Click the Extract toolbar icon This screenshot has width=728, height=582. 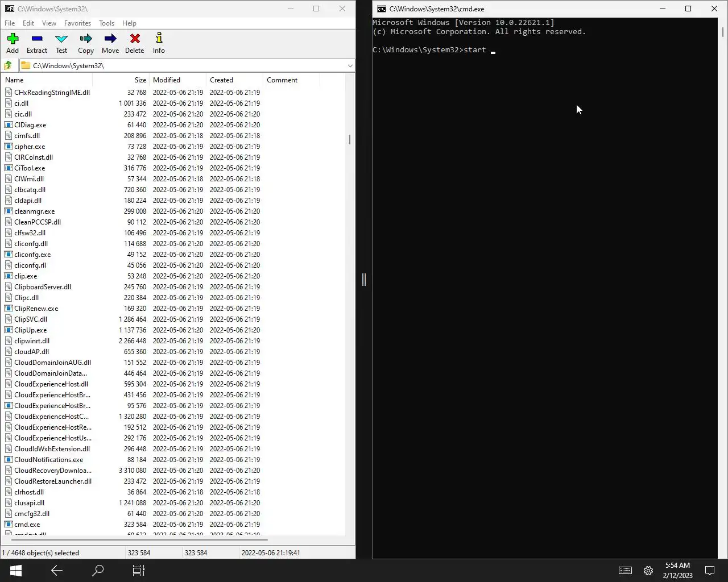pyautogui.click(x=37, y=39)
